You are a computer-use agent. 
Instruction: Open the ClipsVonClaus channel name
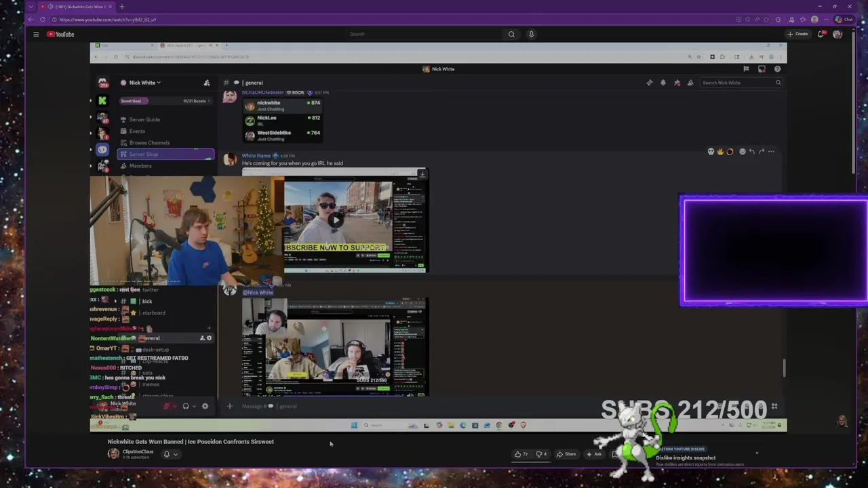(x=138, y=451)
